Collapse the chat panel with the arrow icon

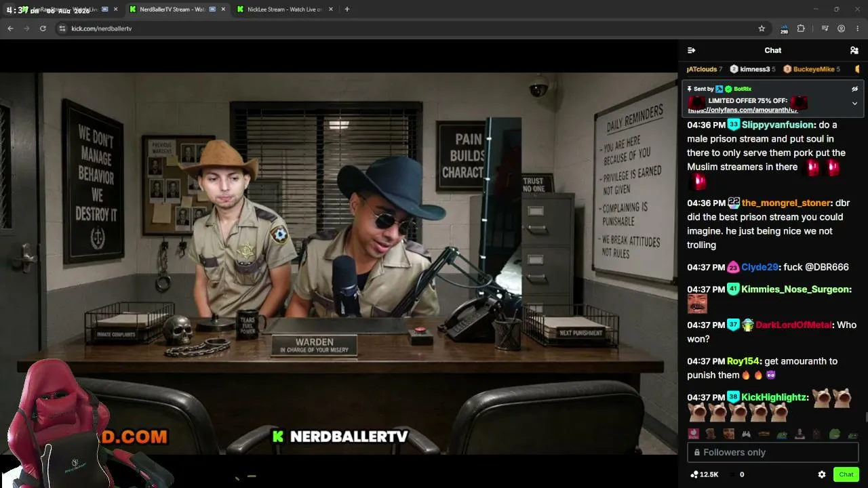point(691,50)
